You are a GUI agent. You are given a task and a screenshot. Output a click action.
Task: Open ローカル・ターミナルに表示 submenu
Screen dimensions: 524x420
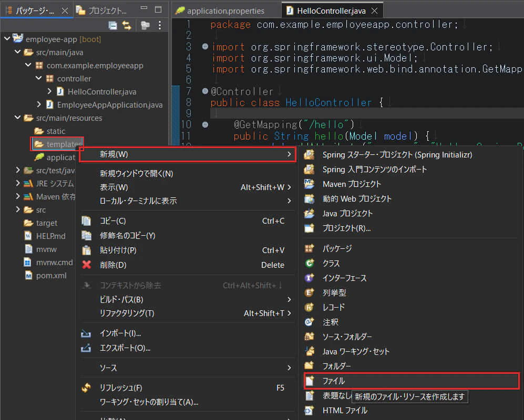click(188, 201)
